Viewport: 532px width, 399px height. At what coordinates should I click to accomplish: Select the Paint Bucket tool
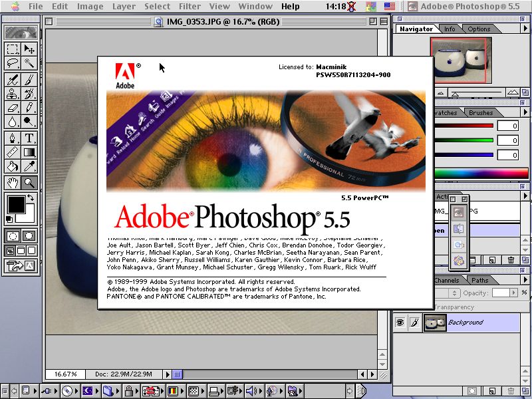point(13,167)
